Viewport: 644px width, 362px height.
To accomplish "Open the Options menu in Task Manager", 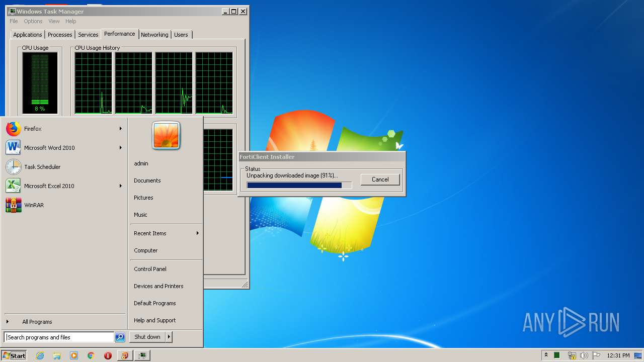I will 33,21.
